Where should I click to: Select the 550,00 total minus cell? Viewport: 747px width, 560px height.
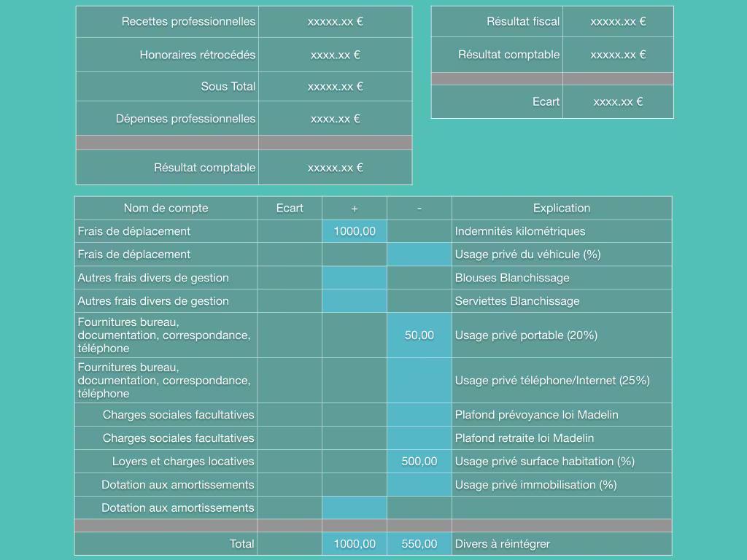click(x=419, y=544)
